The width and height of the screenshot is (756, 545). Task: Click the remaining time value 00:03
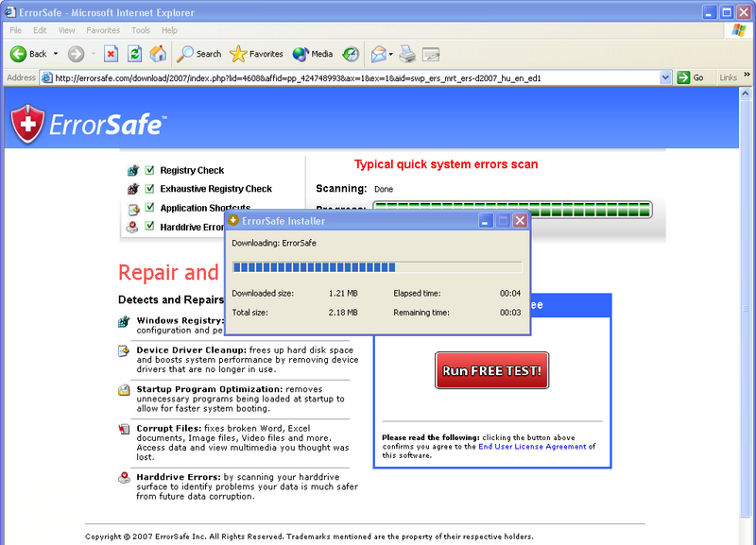[x=510, y=313]
